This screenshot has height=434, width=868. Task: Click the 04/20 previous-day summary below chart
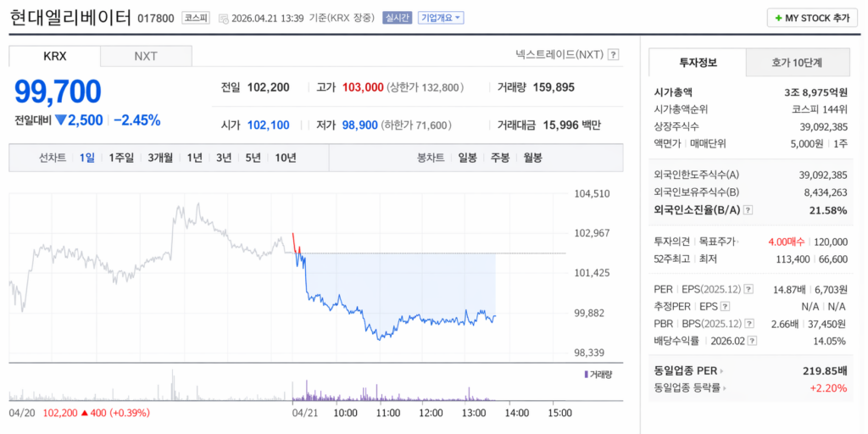click(x=79, y=413)
